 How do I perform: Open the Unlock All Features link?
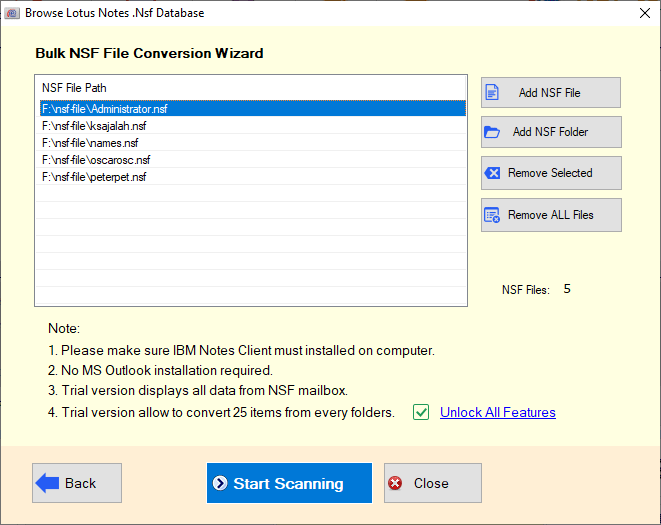497,412
